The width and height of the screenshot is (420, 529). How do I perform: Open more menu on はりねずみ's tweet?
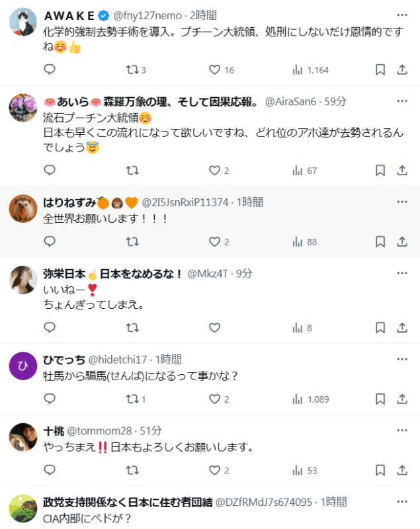coord(402,202)
